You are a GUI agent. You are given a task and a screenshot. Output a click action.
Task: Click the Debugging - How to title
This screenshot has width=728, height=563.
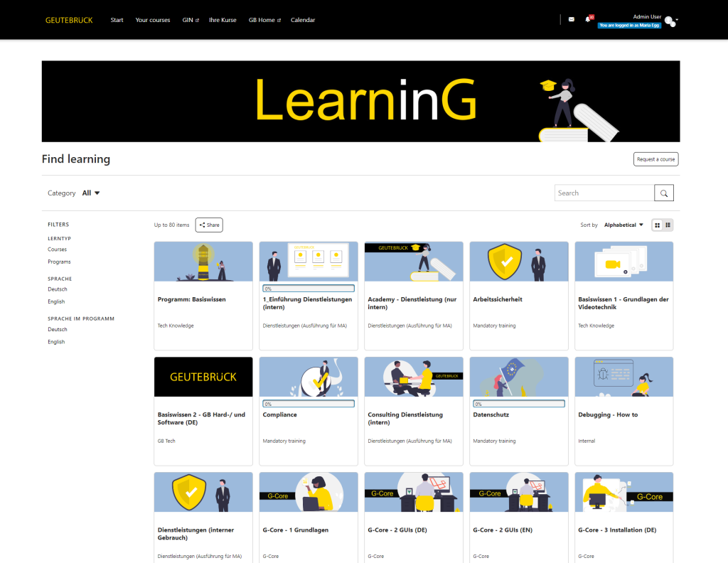click(608, 415)
